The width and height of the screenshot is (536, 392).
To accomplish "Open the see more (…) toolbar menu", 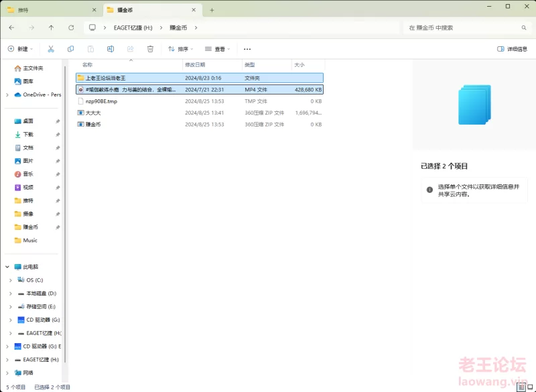I will pyautogui.click(x=247, y=49).
